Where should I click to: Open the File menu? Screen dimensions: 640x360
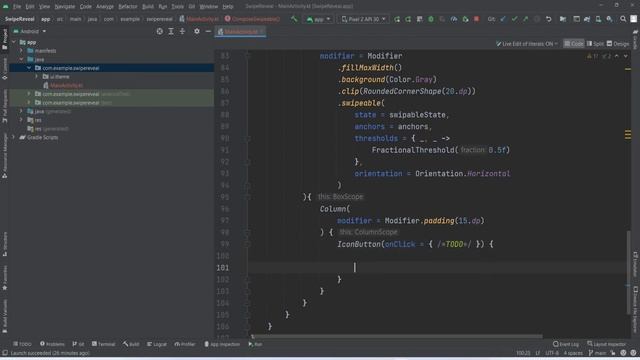pos(17,6)
